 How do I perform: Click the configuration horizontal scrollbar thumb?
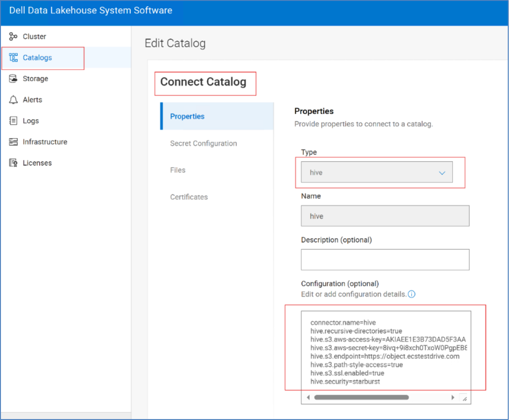[x=361, y=397]
